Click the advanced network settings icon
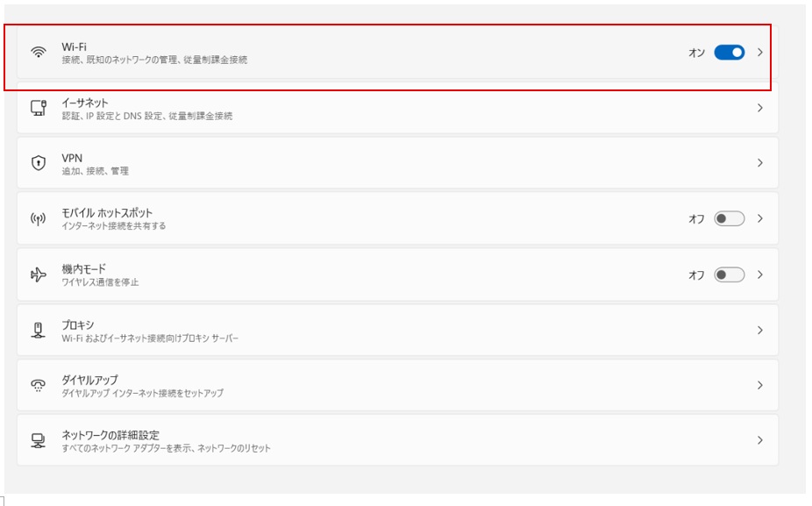This screenshot has width=812, height=506. 39,440
